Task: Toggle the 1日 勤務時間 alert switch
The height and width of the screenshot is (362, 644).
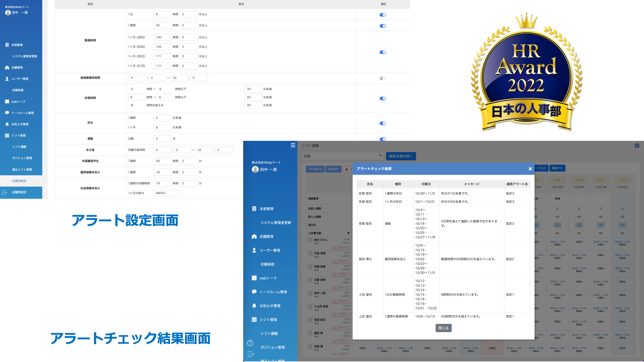Action: coord(382,15)
